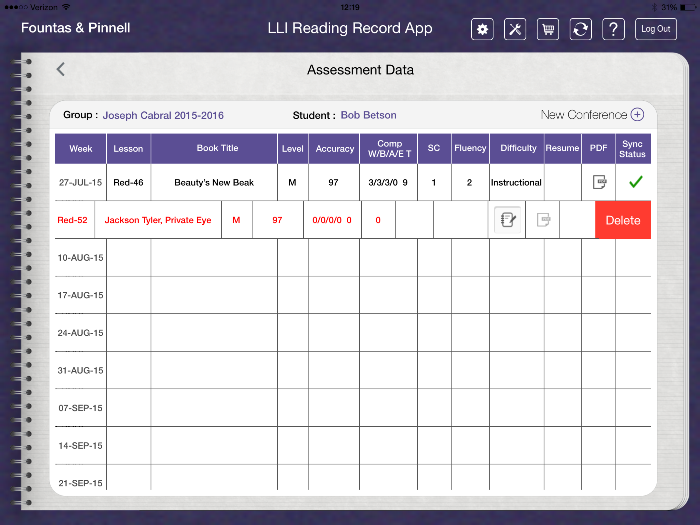Open the settings gear icon
The width and height of the screenshot is (700, 525).
(x=483, y=29)
